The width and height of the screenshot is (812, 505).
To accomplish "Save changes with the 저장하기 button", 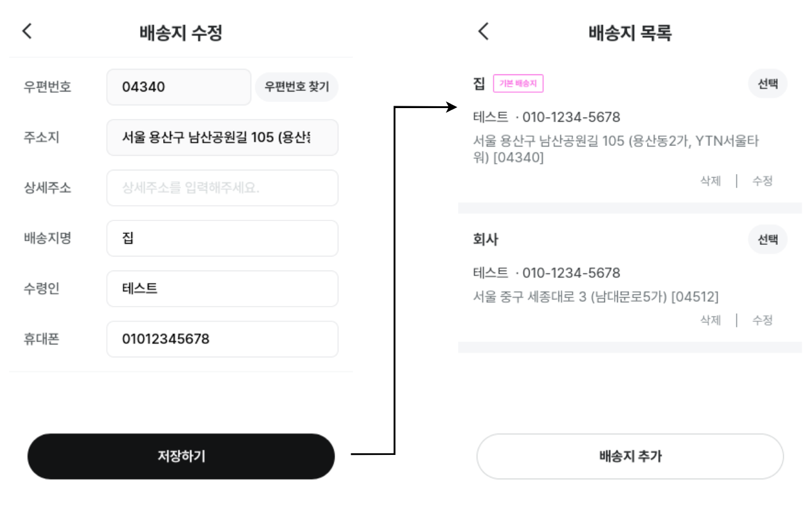I will (x=181, y=456).
